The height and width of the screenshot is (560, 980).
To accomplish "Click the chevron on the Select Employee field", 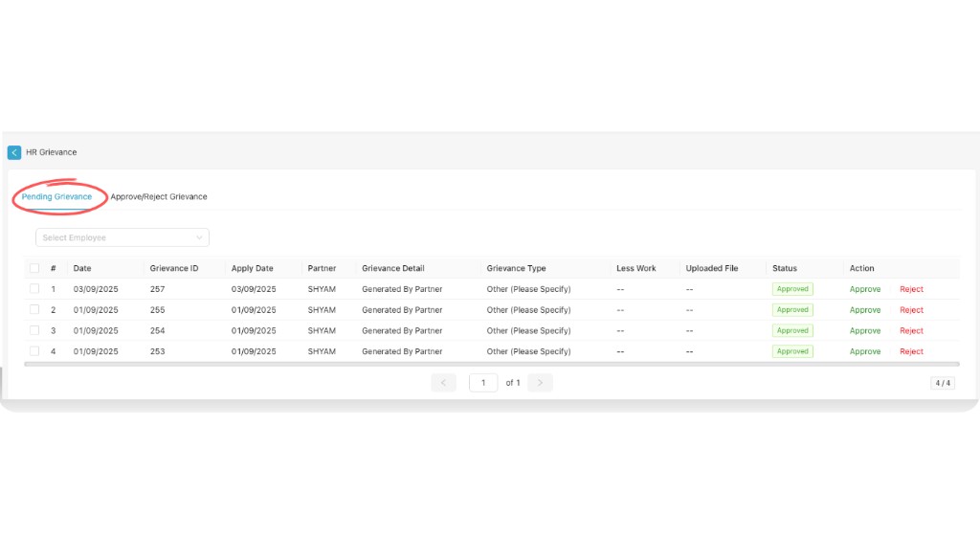I will click(x=200, y=237).
